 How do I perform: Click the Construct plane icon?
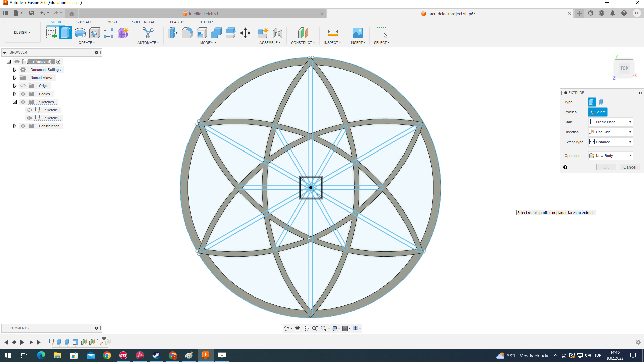point(303,33)
